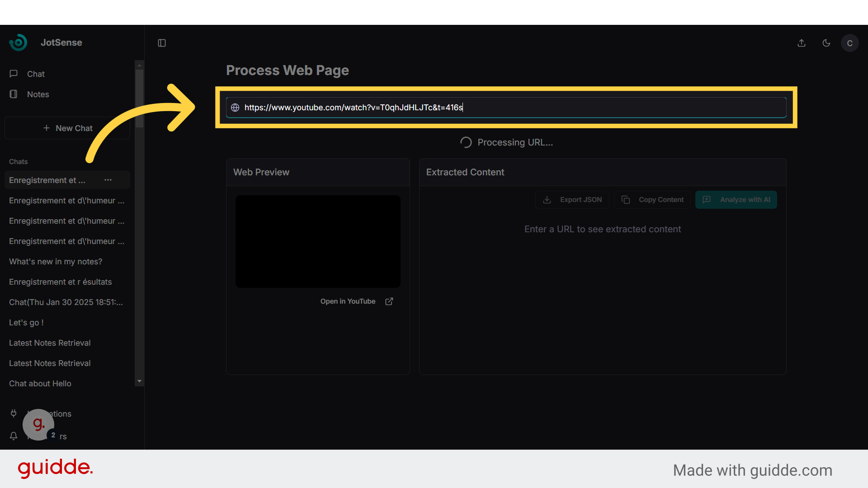Click Analyze with AI button
This screenshot has width=868, height=488.
(736, 200)
